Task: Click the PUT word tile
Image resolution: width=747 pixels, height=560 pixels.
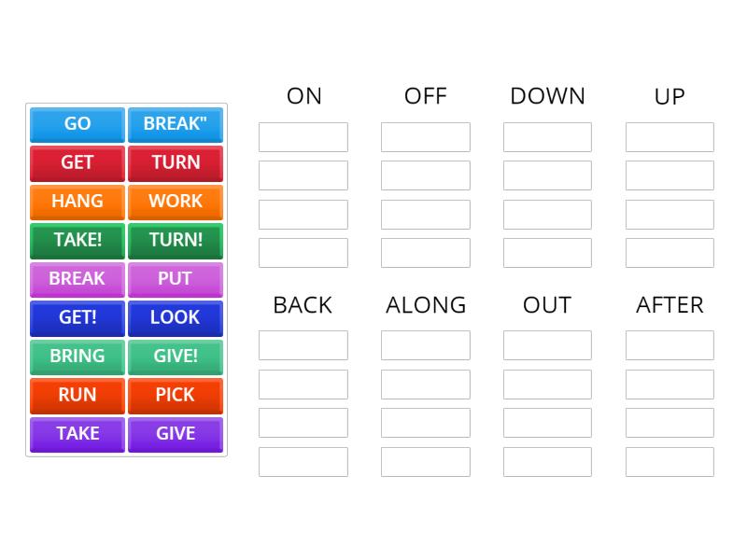Action: (175, 279)
